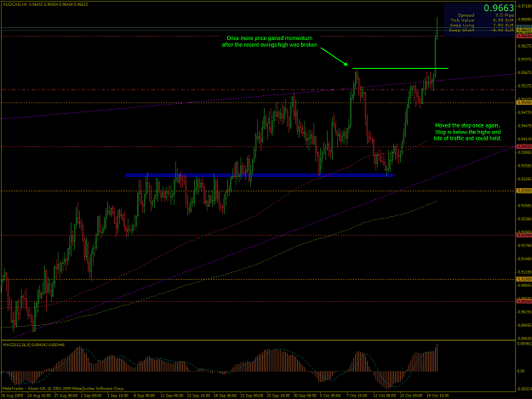Click the 19 Oct 16:00 time label
The width and height of the screenshot is (532, 399).
coord(438,396)
